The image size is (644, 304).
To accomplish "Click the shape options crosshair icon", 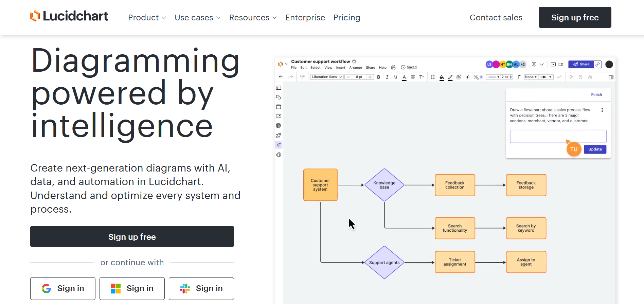I will [x=433, y=77].
